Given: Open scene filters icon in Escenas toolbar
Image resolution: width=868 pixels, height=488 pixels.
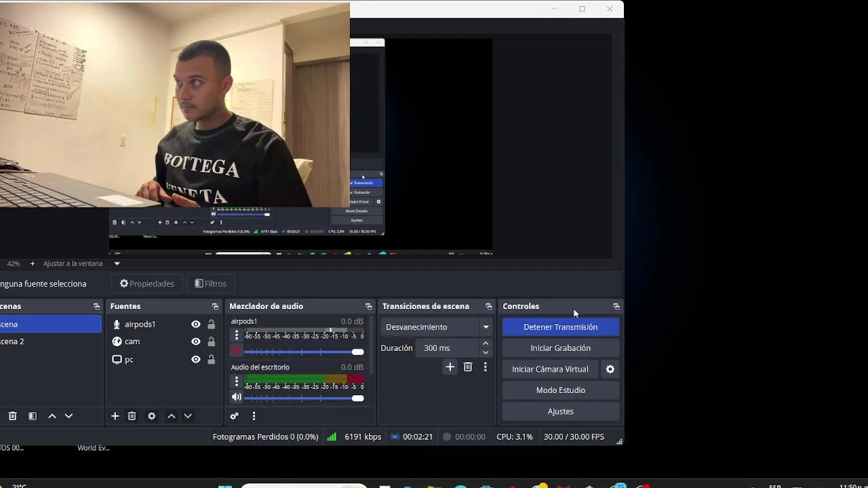Looking at the screenshot, I should point(32,416).
